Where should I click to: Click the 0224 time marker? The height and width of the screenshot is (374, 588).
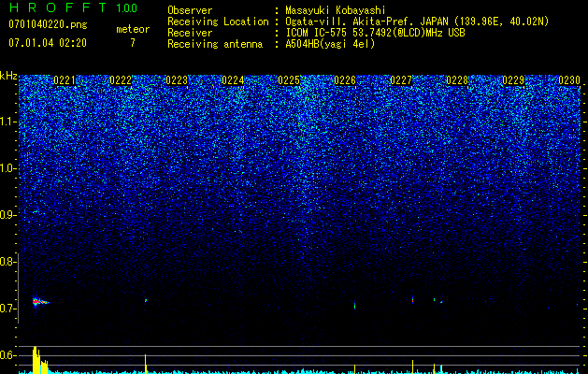point(233,80)
